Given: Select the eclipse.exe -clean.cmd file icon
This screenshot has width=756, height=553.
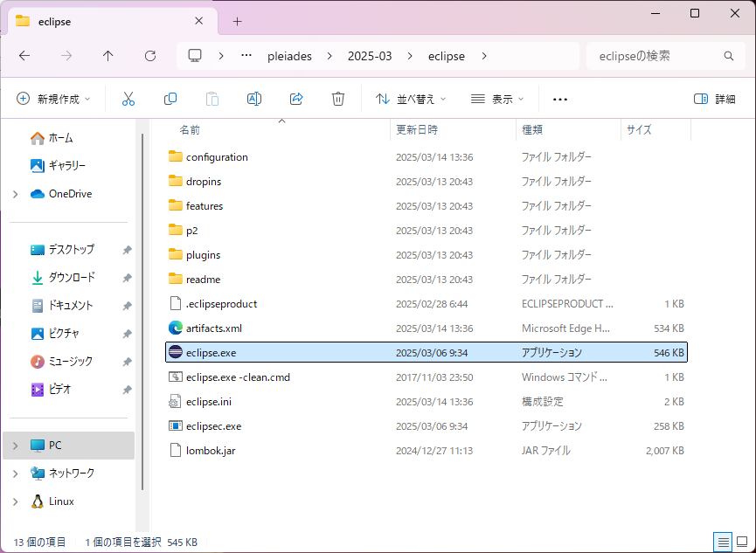Looking at the screenshot, I should 176,377.
